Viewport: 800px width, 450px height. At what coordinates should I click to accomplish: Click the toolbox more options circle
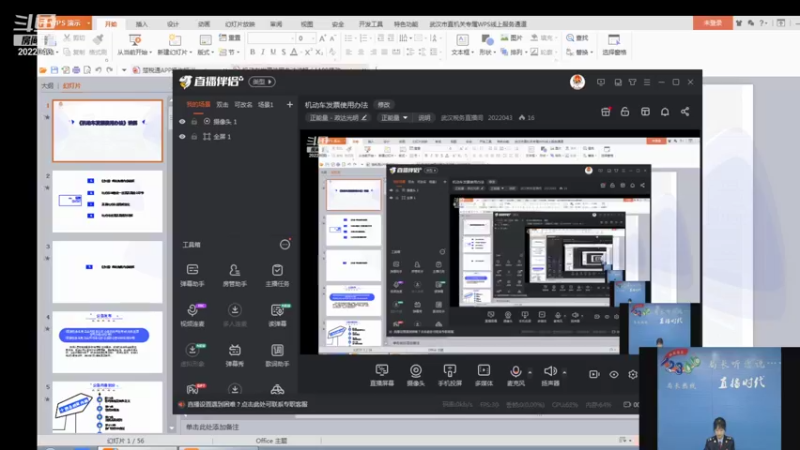click(285, 244)
